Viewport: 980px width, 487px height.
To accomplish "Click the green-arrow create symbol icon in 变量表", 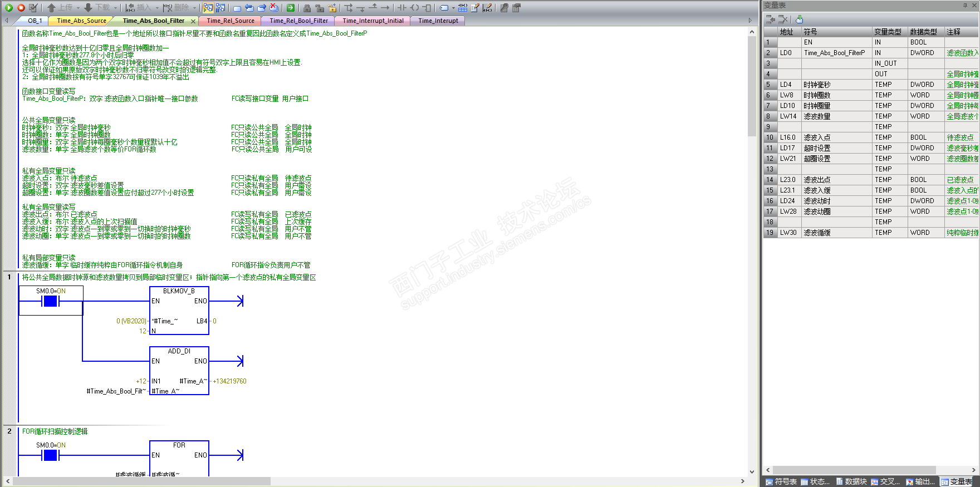I will click(x=800, y=19).
